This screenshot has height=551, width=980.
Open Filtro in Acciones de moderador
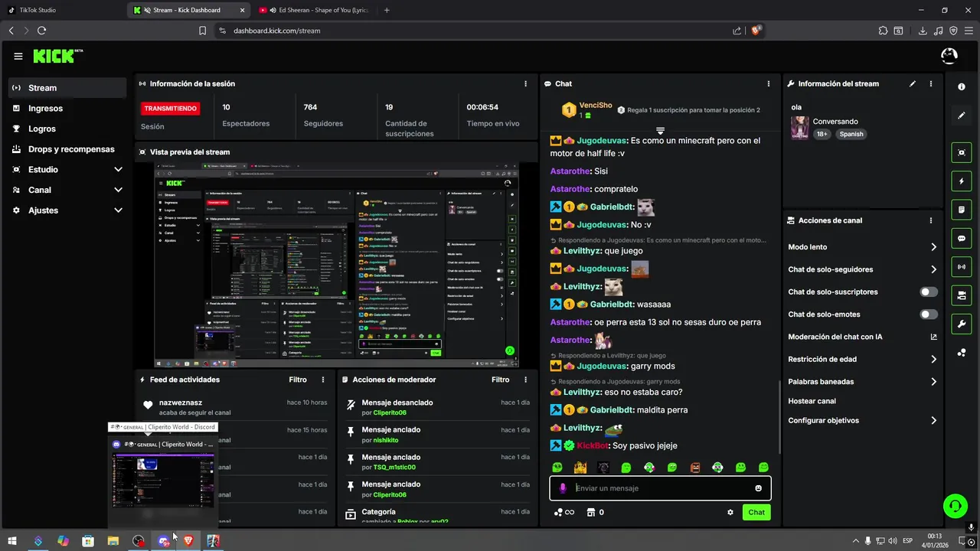(500, 380)
